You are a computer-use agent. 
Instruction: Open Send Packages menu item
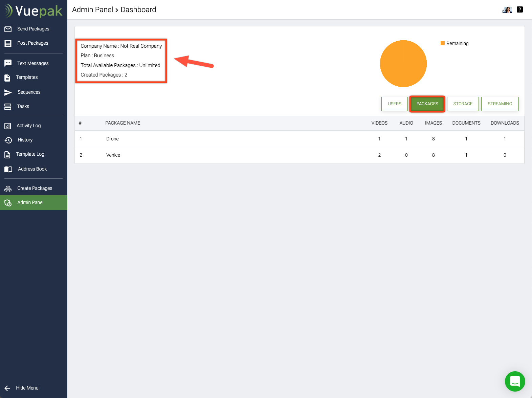33,29
